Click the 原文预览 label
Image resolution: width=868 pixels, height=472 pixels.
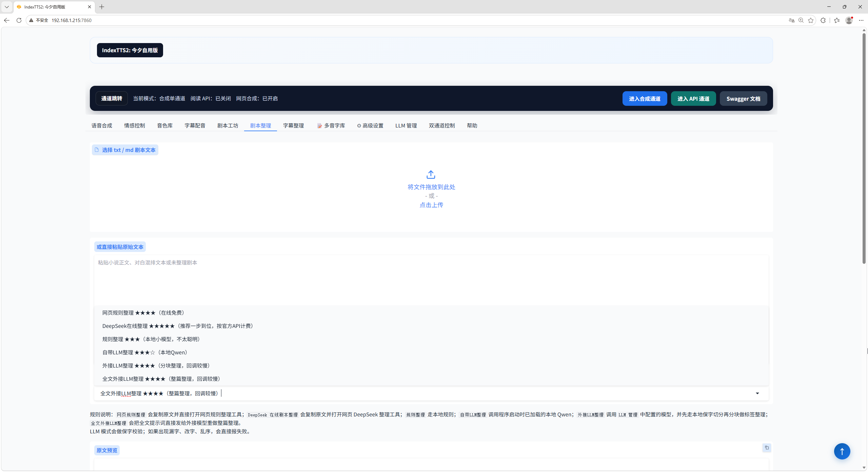[107, 450]
